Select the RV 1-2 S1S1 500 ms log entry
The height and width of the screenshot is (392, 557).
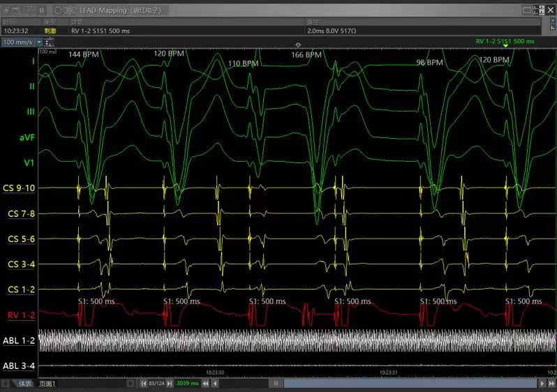point(102,31)
